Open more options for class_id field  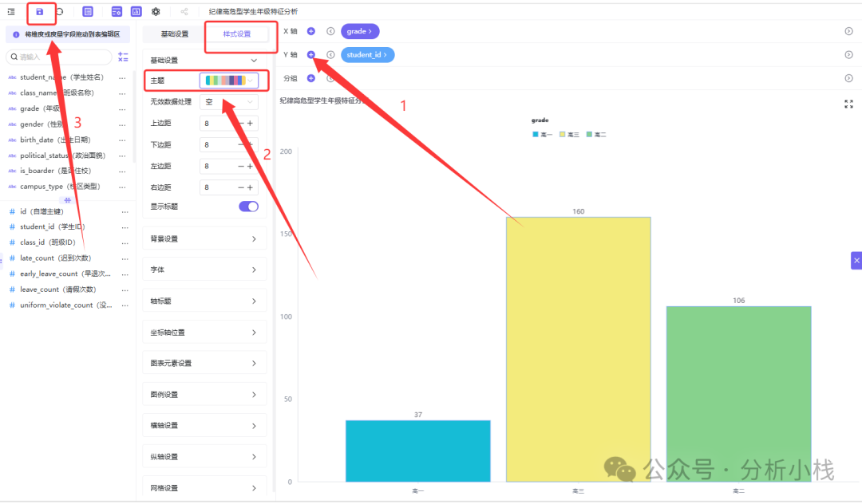pos(125,242)
